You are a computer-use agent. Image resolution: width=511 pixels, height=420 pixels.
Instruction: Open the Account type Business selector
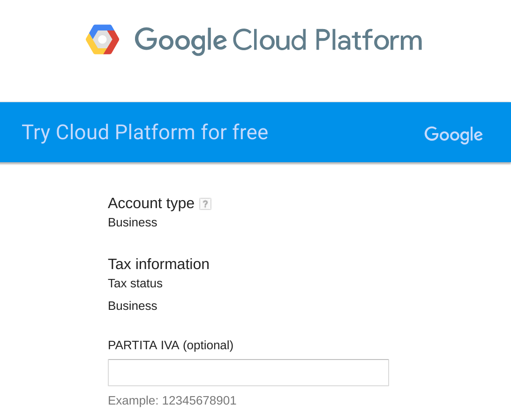(x=132, y=222)
